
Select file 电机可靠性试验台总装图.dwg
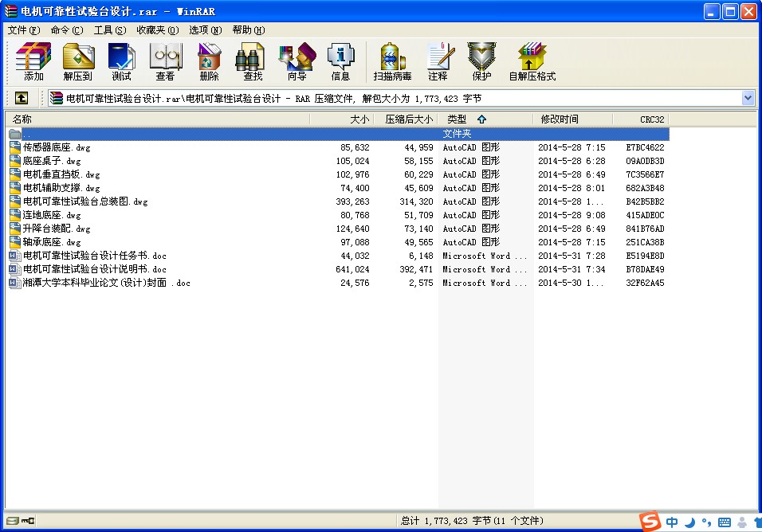coord(85,201)
